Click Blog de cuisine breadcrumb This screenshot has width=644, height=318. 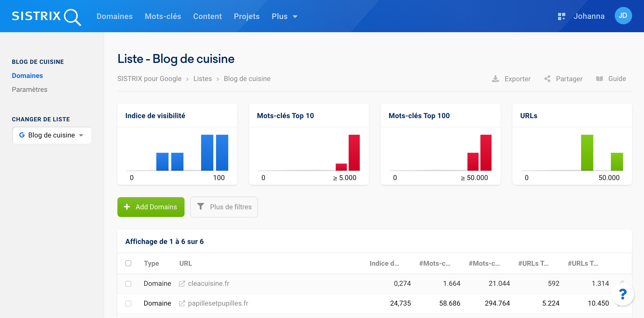[x=247, y=79]
